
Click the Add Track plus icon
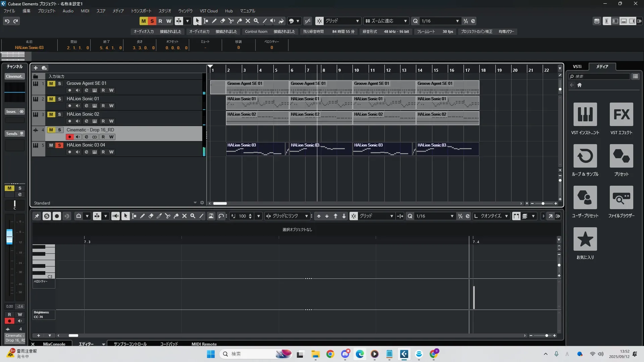36,68
